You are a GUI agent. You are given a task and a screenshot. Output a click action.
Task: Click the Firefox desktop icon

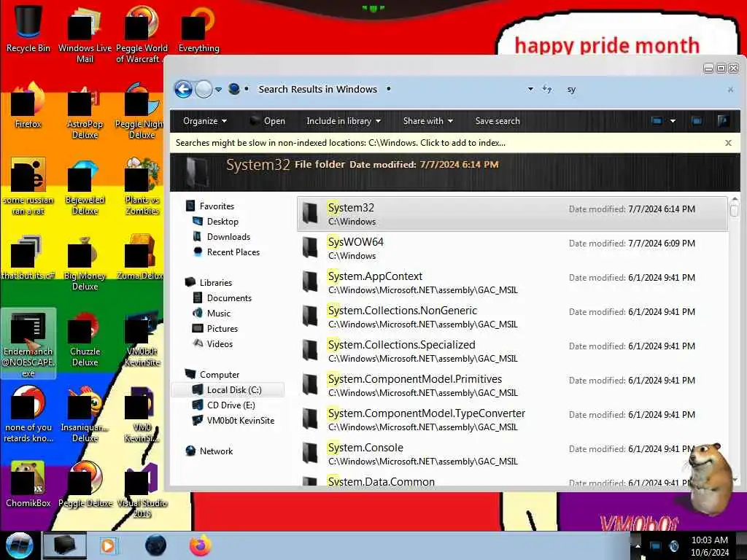tap(28, 105)
